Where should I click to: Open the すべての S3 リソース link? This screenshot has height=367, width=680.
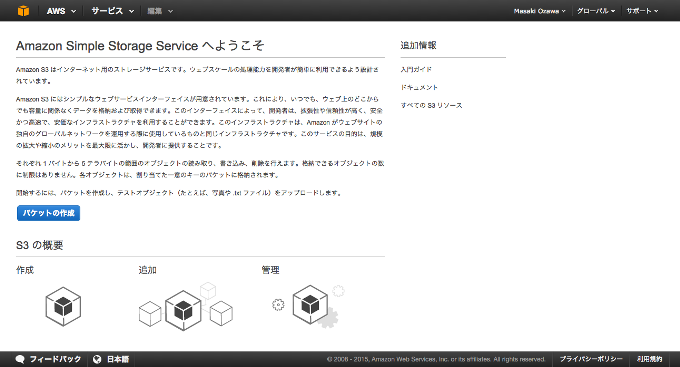tap(432, 105)
